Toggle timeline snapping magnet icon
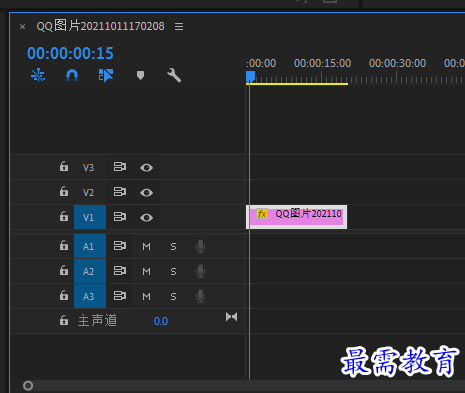The height and width of the screenshot is (393, 465). (72, 75)
